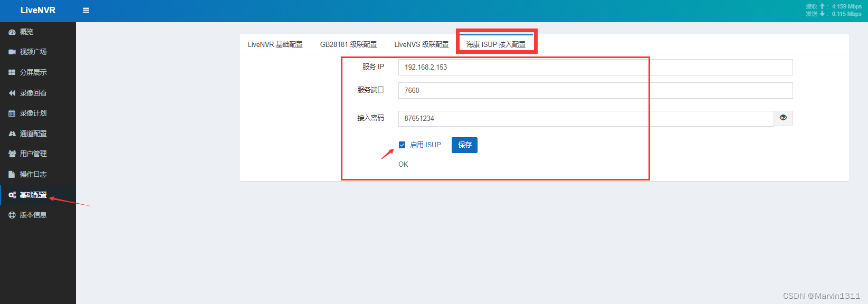Switch to LiveNVR 基础配置 tab
This screenshot has height=304, width=868.
(275, 44)
